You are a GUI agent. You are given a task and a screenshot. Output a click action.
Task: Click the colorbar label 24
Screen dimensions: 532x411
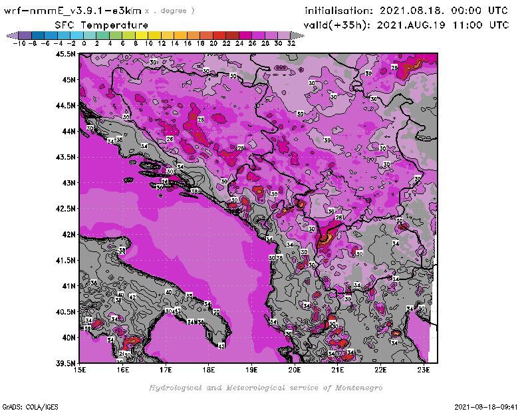click(x=239, y=43)
